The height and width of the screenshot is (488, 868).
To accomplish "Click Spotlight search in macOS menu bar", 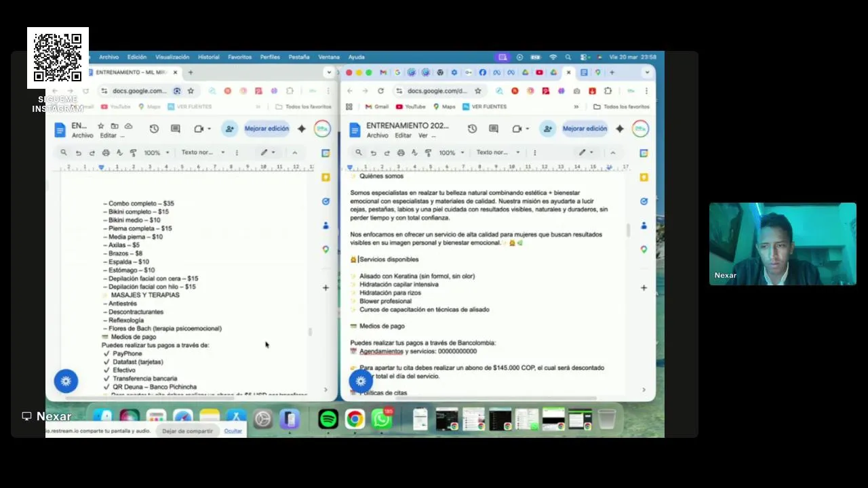I will (x=568, y=57).
